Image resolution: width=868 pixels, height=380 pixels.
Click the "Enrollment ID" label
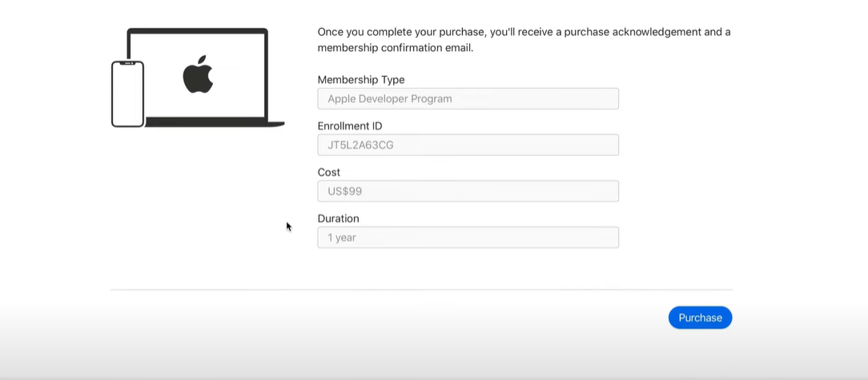[349, 126]
